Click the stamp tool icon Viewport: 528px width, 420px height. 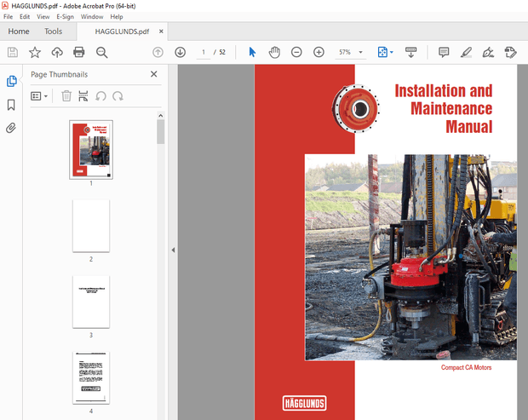(510, 52)
